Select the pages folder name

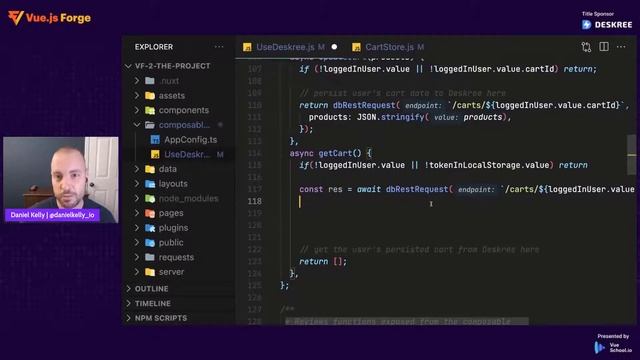point(171,213)
